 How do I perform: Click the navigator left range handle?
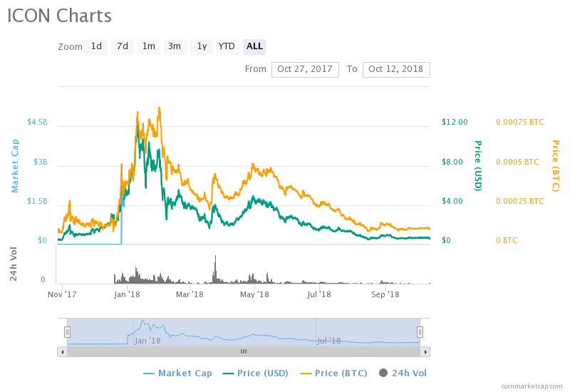67,332
